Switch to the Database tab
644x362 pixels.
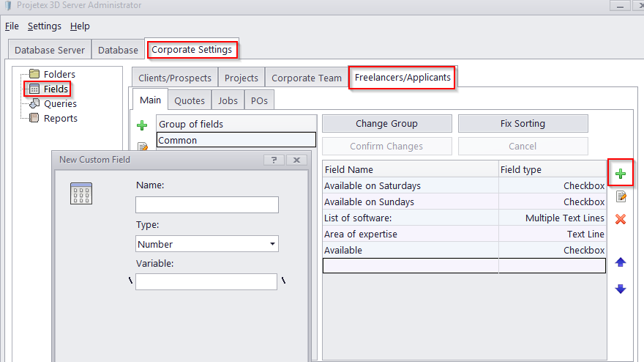click(118, 50)
